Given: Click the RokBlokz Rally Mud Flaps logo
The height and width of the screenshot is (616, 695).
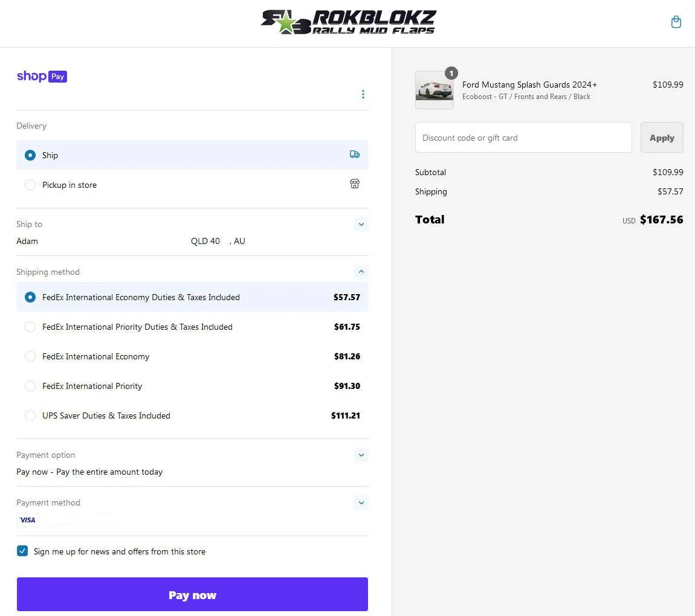Looking at the screenshot, I should coord(348,22).
